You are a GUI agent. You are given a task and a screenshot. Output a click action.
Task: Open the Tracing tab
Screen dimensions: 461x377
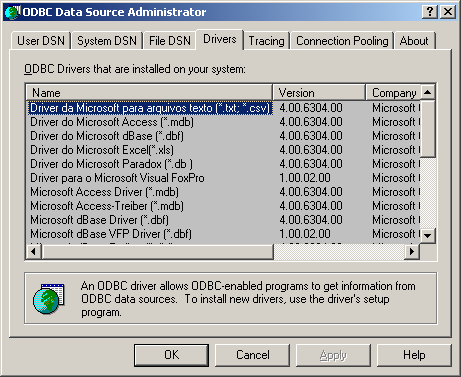click(x=266, y=41)
